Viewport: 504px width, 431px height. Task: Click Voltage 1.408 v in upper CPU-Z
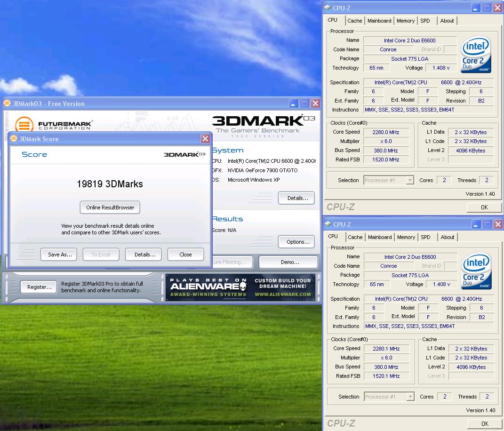[441, 68]
